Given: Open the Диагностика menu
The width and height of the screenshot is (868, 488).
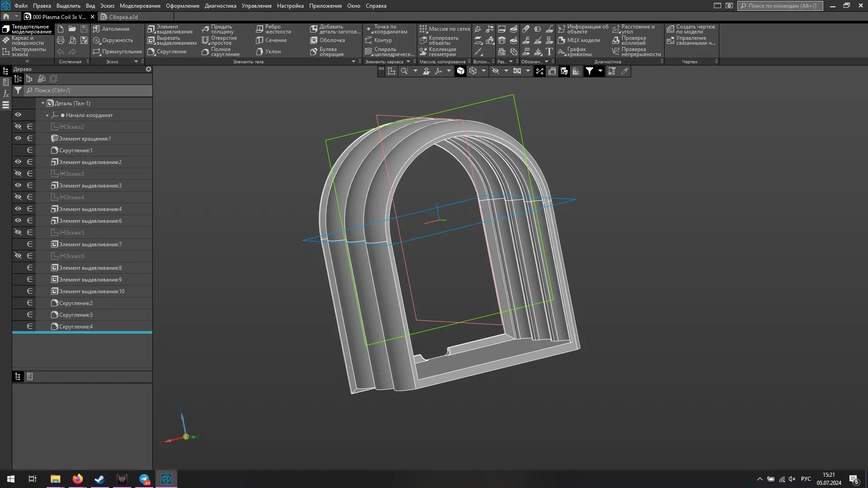Looking at the screenshot, I should (x=220, y=6).
